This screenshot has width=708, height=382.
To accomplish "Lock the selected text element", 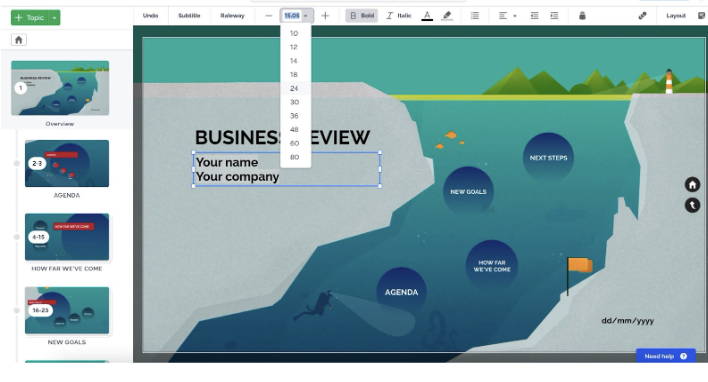I will (x=582, y=16).
